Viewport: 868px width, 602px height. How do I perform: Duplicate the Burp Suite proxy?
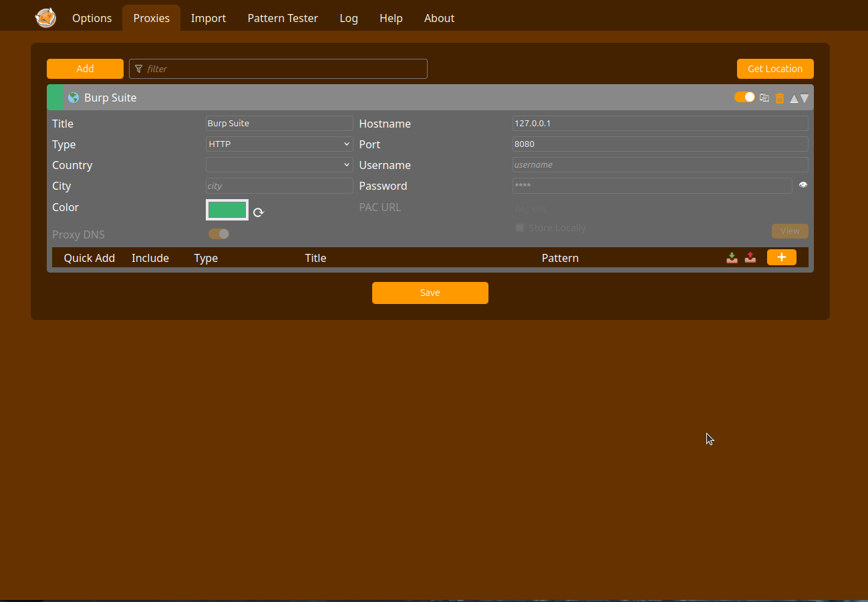click(x=764, y=98)
